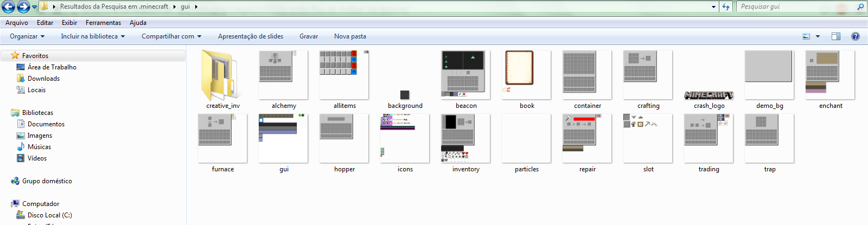Select the repair image thumbnail
This screenshot has height=225, width=868.
pyautogui.click(x=588, y=138)
